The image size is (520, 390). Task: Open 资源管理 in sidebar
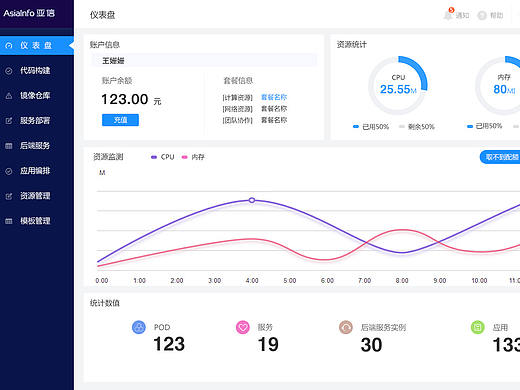[35, 196]
